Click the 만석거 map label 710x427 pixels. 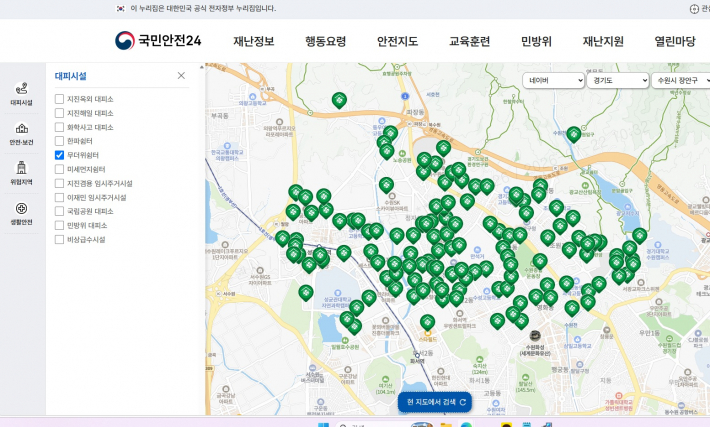[x=477, y=256]
